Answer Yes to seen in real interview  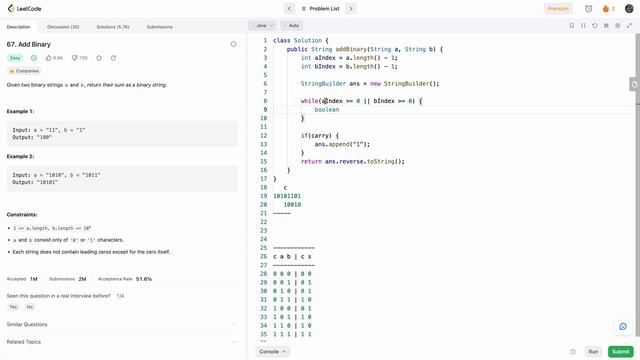click(x=13, y=307)
